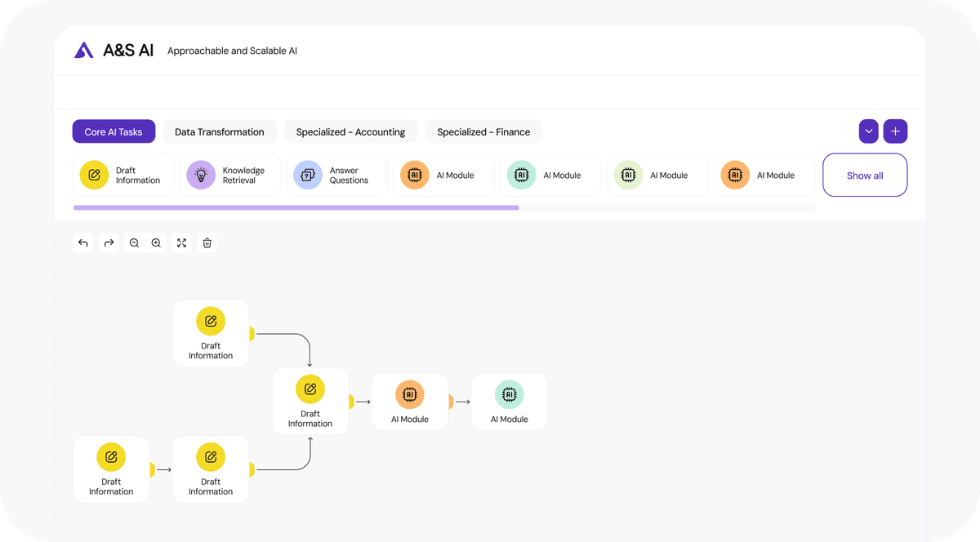This screenshot has height=542, width=980.
Task: Click the fit-to-view expand icon
Action: pyautogui.click(x=181, y=242)
